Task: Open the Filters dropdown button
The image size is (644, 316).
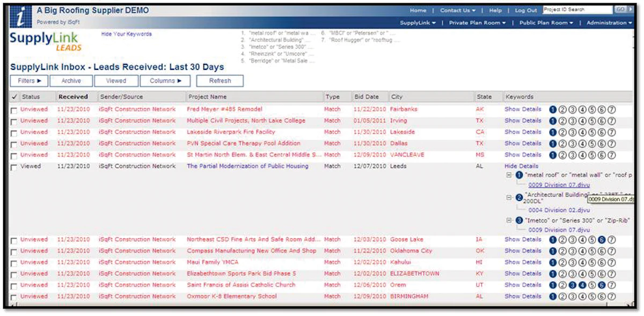Action: tap(30, 81)
